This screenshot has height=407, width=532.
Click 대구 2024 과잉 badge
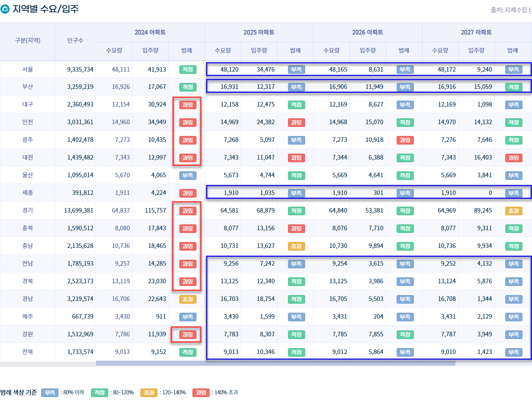point(187,105)
